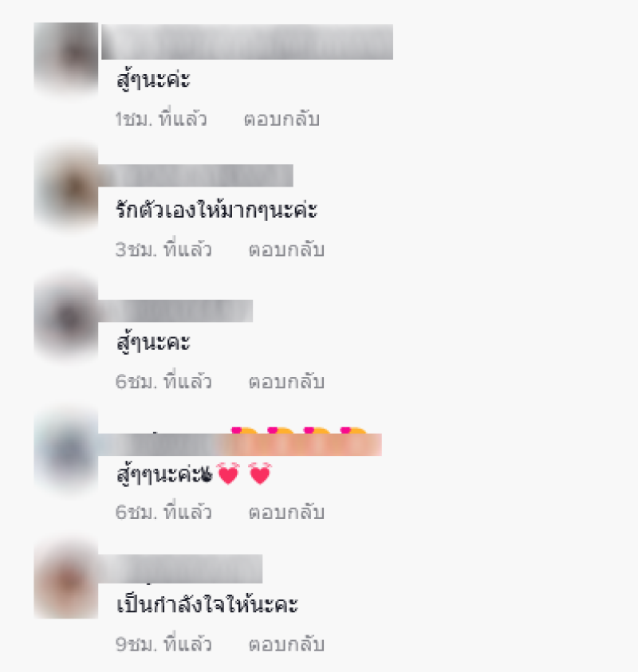Screen dimensions: 638x672
Task: Open avatar of the commenter with heart emojis
Action: (x=66, y=450)
